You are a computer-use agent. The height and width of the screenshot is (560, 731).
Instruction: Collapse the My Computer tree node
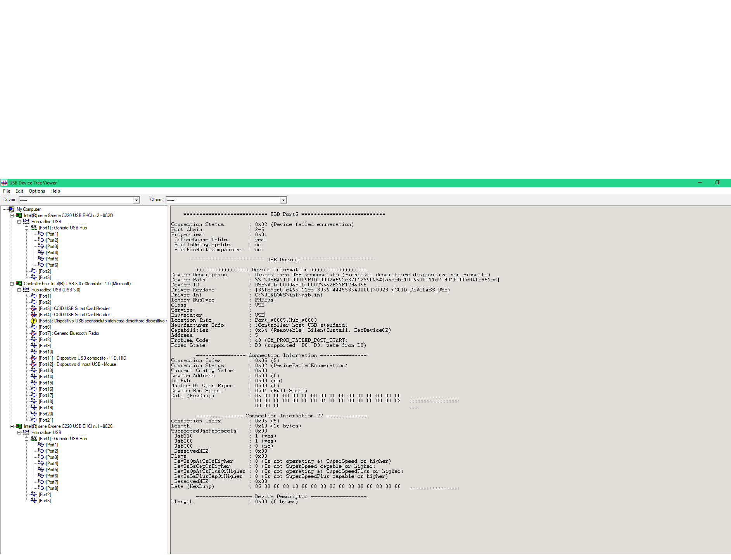(4, 209)
